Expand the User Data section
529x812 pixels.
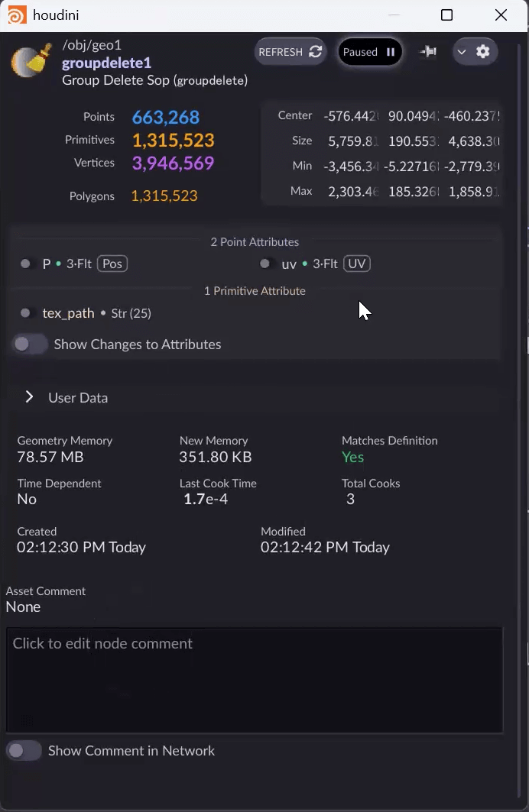pos(30,397)
